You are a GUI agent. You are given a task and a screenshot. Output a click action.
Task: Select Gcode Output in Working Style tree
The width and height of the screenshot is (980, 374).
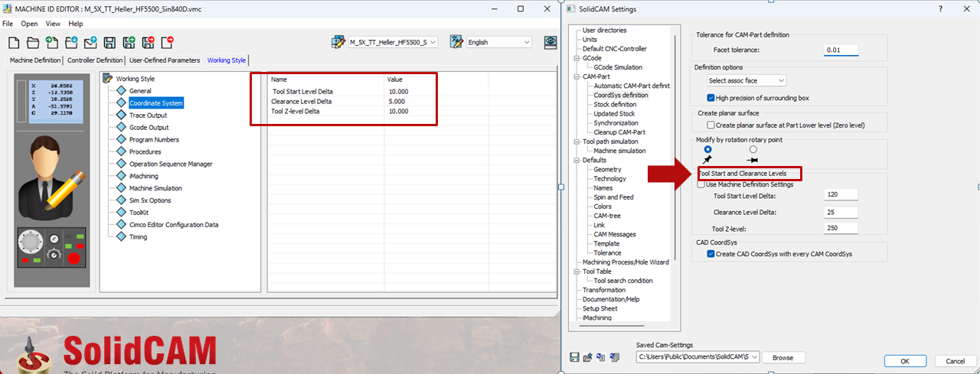[149, 127]
